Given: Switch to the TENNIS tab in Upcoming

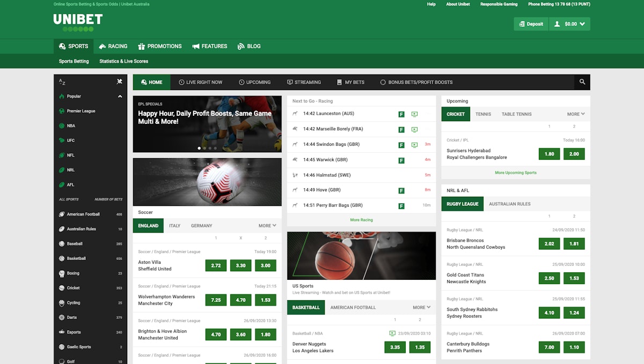Looking at the screenshot, I should click(x=483, y=114).
